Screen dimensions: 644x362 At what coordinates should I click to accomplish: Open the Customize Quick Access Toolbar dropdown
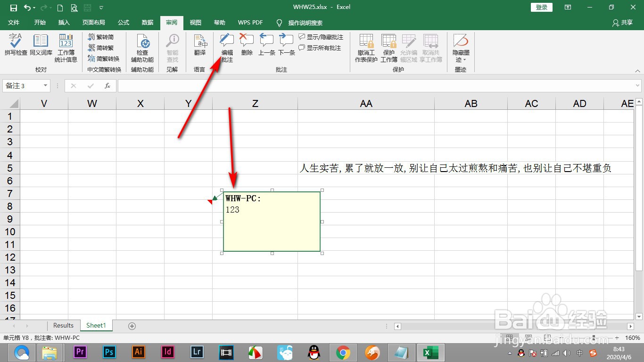click(101, 8)
